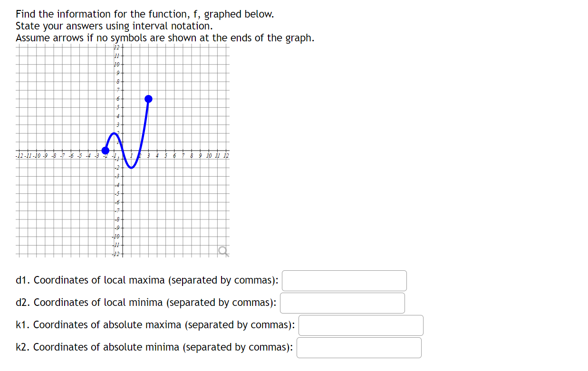Click the origin of the coordinate grid
Viewport: 588px width, 371px height.
click(x=122, y=150)
